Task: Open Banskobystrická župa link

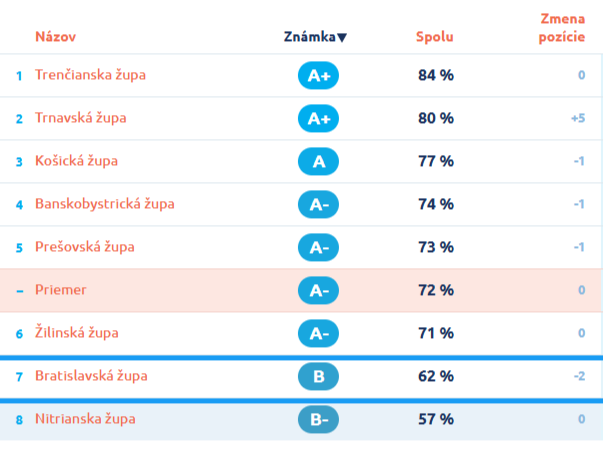Action: coord(105,204)
